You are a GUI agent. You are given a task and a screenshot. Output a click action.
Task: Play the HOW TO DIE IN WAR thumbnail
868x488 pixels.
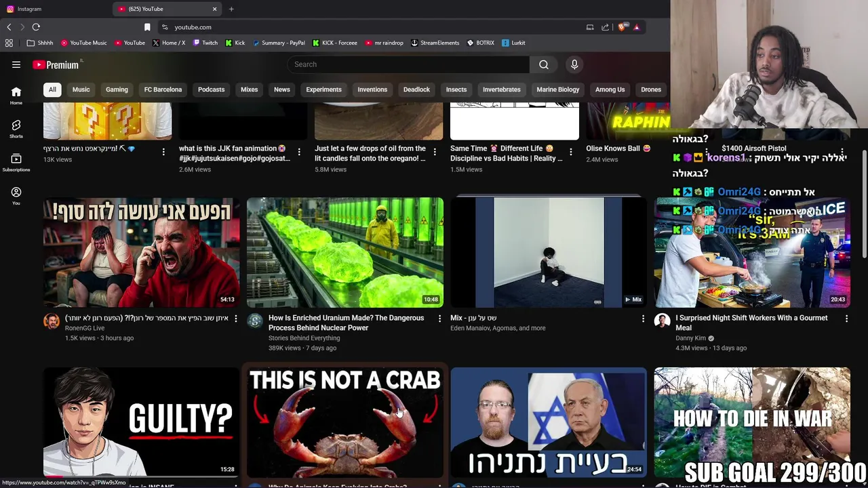752,422
